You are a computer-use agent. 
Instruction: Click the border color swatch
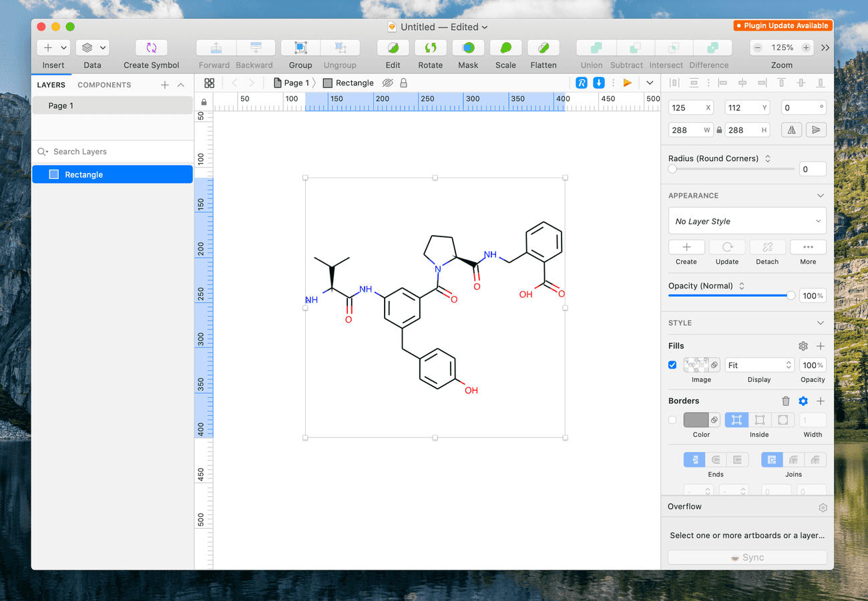(696, 420)
